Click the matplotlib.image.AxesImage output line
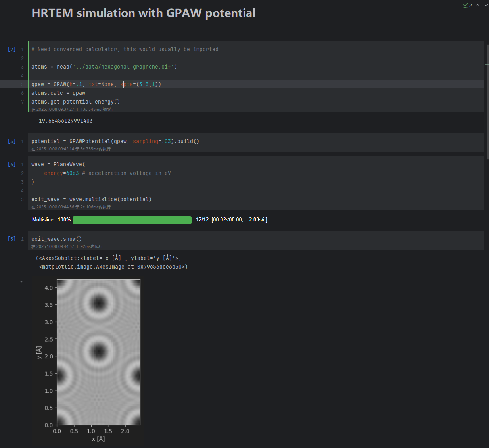This screenshot has height=448, width=489. (x=113, y=267)
